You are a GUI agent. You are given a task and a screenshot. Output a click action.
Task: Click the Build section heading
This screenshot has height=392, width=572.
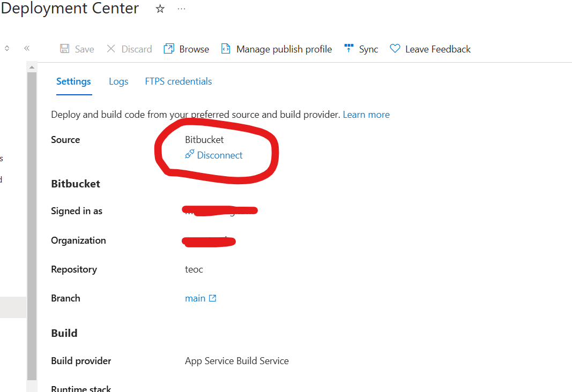click(64, 333)
